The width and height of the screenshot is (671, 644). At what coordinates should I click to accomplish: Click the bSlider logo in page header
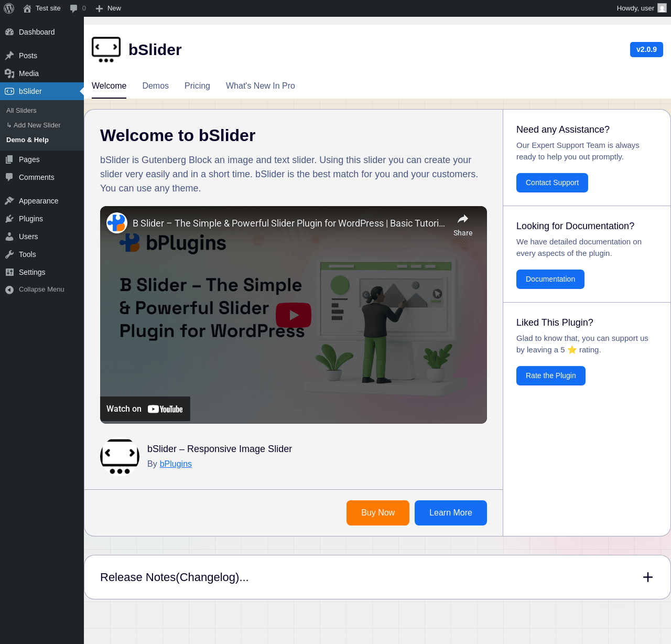[106, 50]
